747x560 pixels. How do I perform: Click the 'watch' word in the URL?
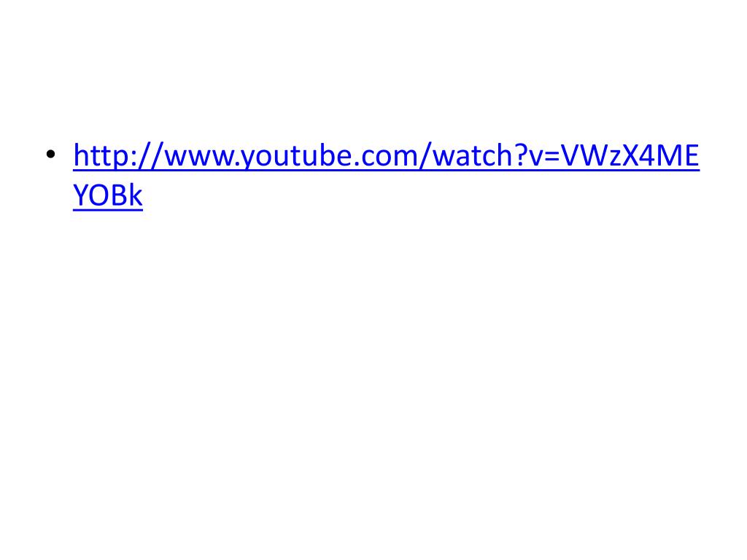(472, 155)
